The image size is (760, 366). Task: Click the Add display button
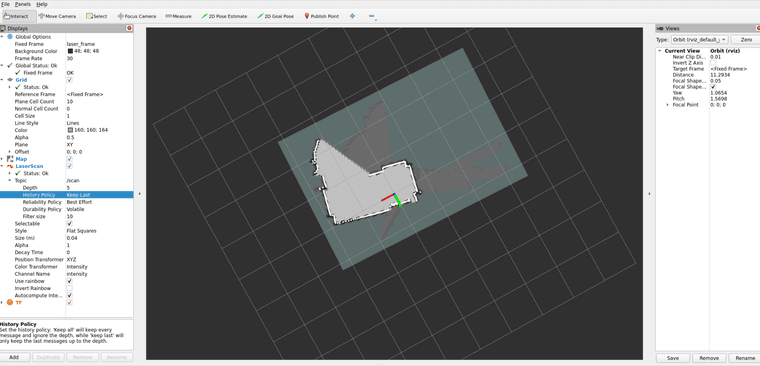tap(15, 357)
